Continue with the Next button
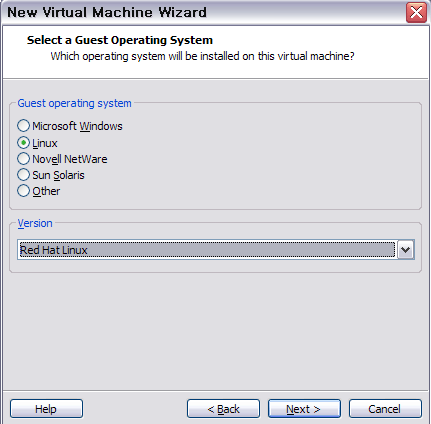The image size is (431, 424). click(x=304, y=409)
